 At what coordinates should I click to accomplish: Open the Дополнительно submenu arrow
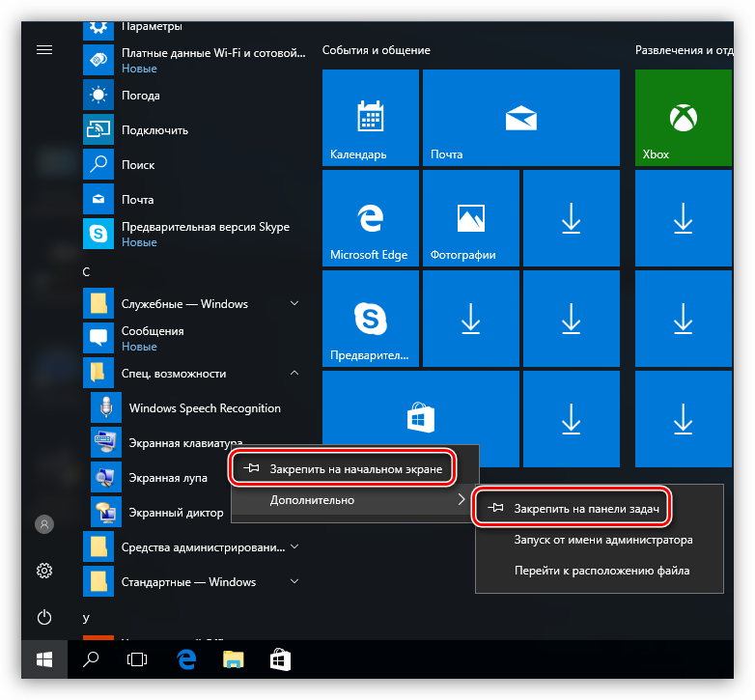[461, 499]
